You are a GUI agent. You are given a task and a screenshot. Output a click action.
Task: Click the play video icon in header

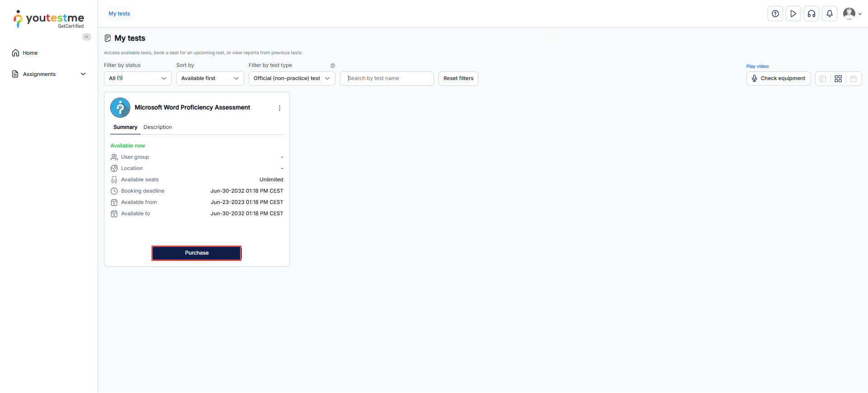click(x=793, y=14)
